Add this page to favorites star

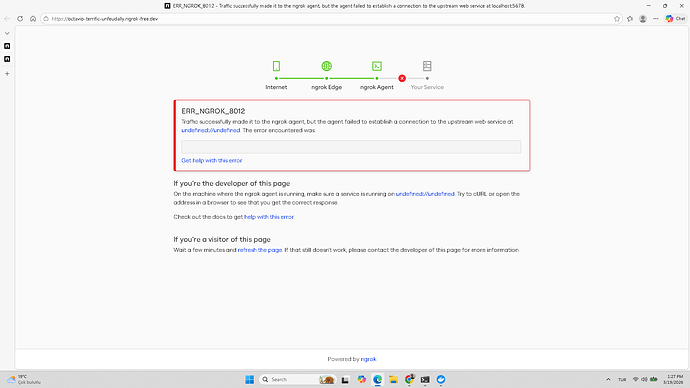(617, 19)
